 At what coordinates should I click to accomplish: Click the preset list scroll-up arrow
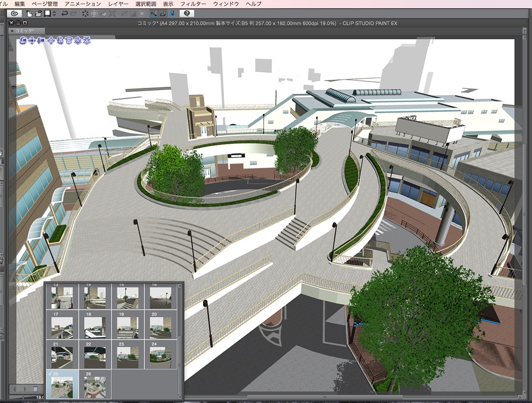pyautogui.click(x=180, y=286)
